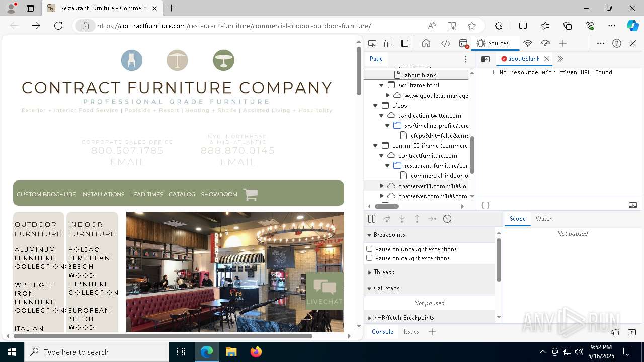Pause script execution
Viewport: 644px width, 362px height.
click(372, 219)
